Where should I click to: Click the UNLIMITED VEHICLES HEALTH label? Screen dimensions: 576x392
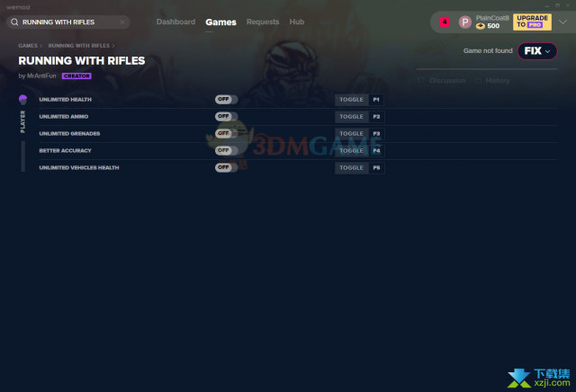pyautogui.click(x=79, y=168)
